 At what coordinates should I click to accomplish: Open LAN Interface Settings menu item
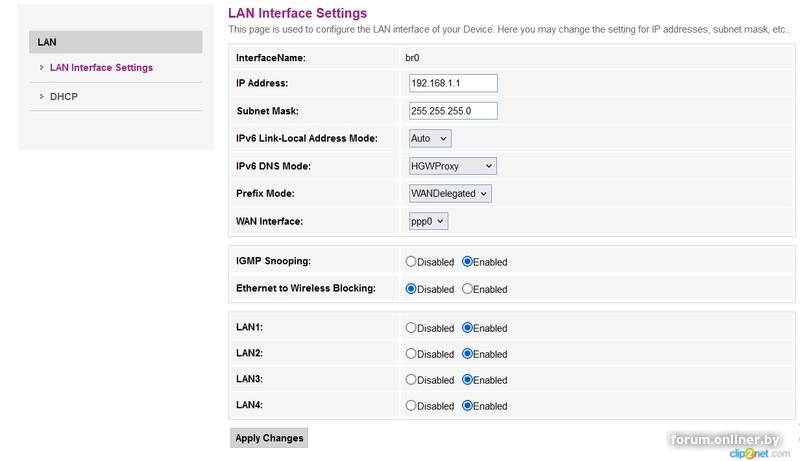(101, 68)
